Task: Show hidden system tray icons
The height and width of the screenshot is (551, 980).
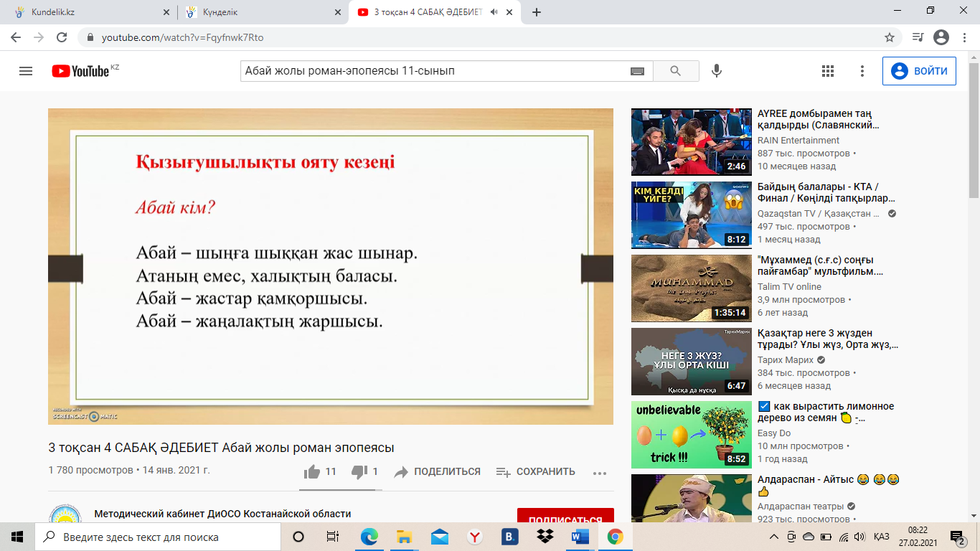Action: (773, 537)
